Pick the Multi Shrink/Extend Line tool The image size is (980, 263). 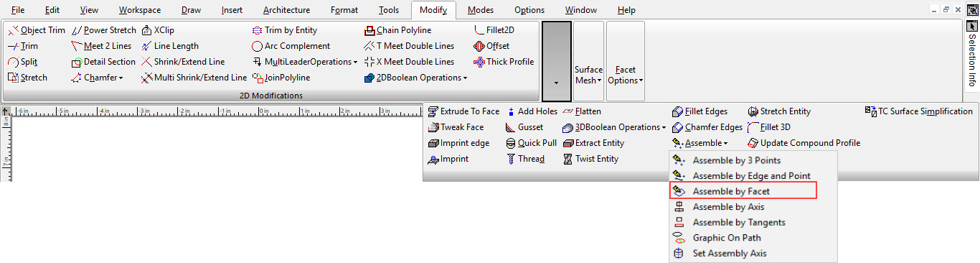point(194,78)
